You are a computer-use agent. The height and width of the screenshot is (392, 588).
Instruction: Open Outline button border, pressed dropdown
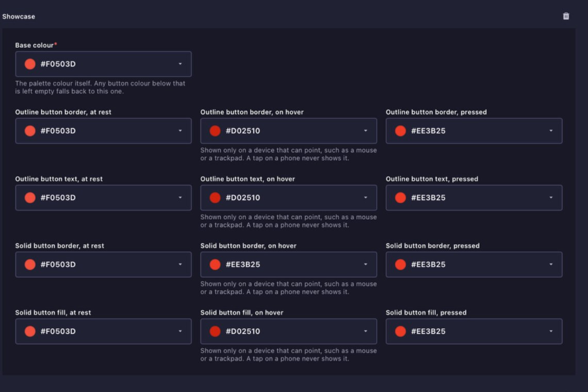click(x=474, y=131)
